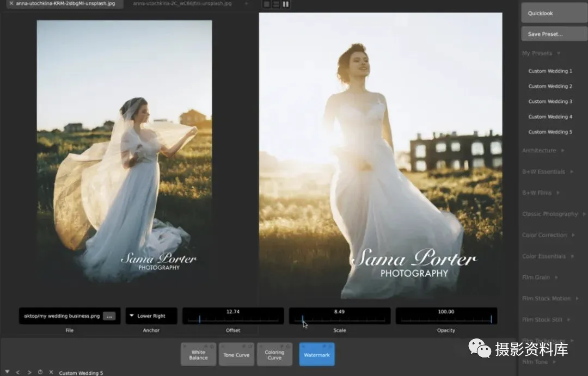This screenshot has height=376, width=588.
Task: Switch to single image view layout
Action: point(267,4)
